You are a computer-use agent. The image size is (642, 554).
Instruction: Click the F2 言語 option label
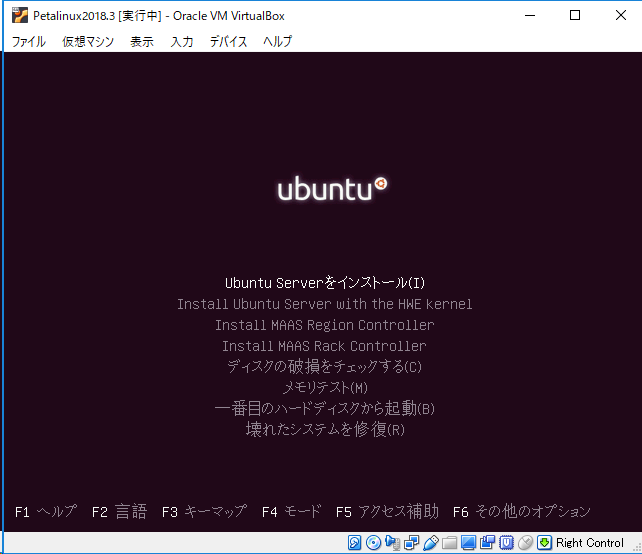119,512
